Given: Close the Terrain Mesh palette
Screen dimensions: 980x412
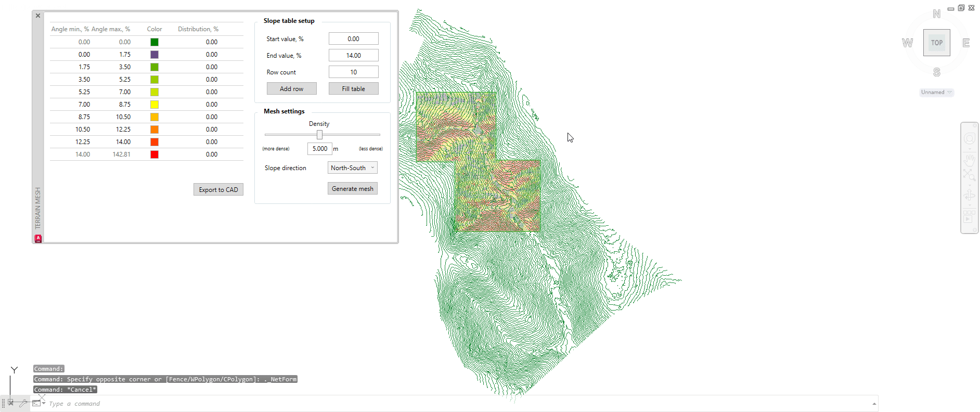Looking at the screenshot, I should pyautogui.click(x=38, y=16).
